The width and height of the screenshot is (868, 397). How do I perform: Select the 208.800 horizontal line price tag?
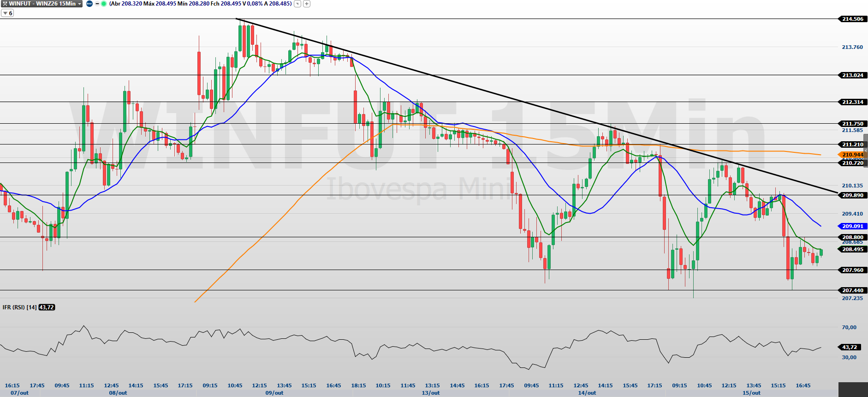coord(852,237)
